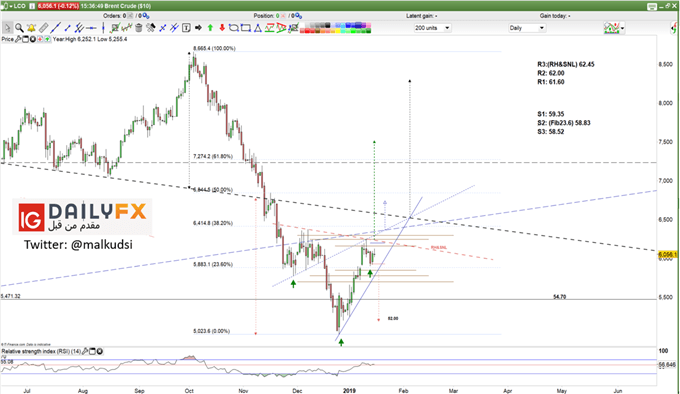
Task: Click the red X next to Orders
Action: click(x=130, y=16)
